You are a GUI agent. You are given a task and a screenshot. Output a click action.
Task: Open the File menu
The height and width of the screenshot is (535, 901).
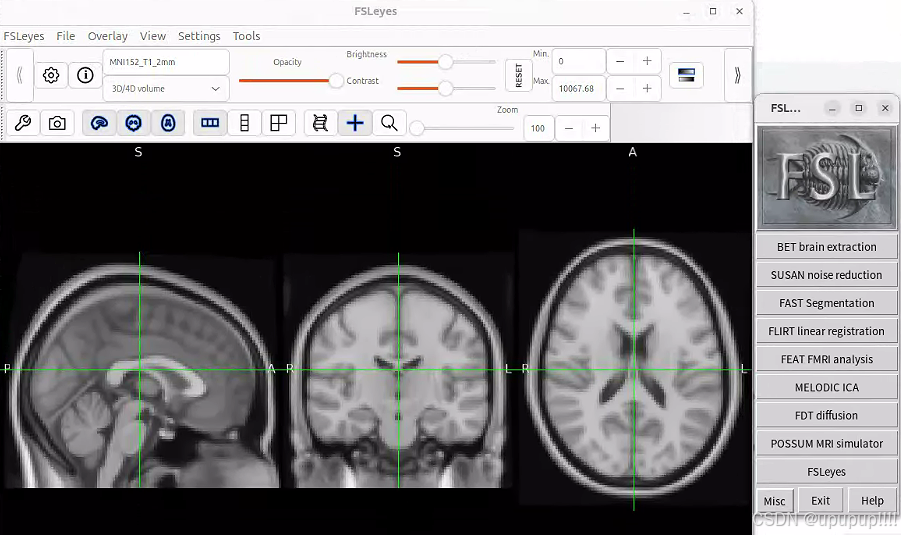66,36
